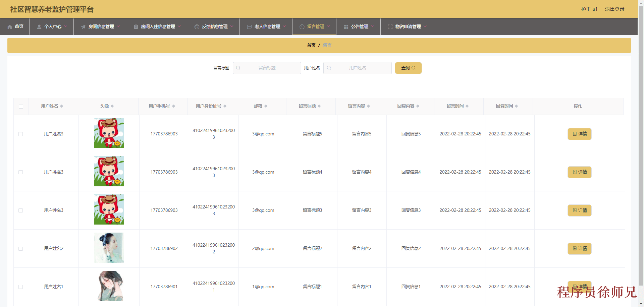Click the clock icon beside 留言管理

click(302, 27)
